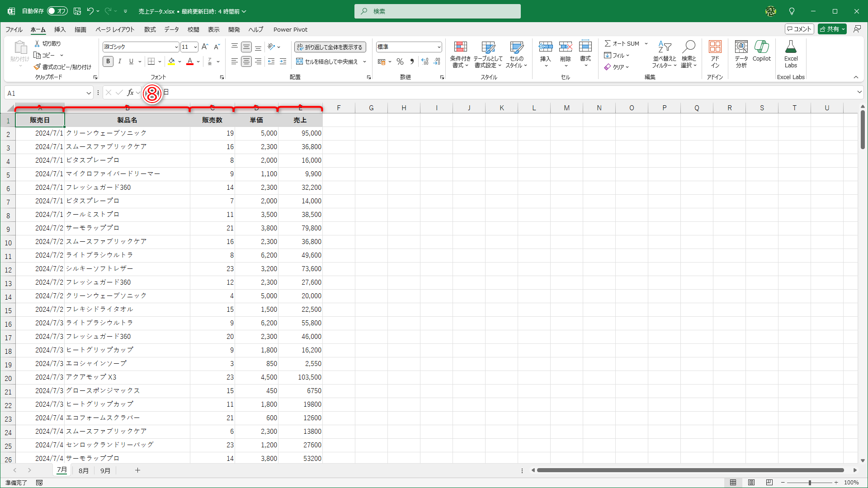This screenshot has width=868, height=488.
Task: Open the font name dropdown
Action: coord(176,47)
